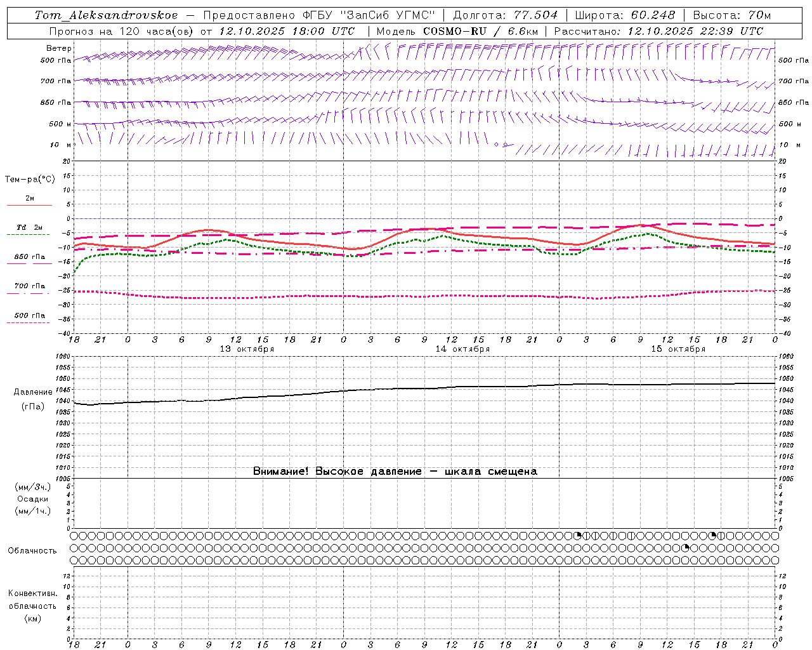Click the Td 2м legend label

point(29,227)
